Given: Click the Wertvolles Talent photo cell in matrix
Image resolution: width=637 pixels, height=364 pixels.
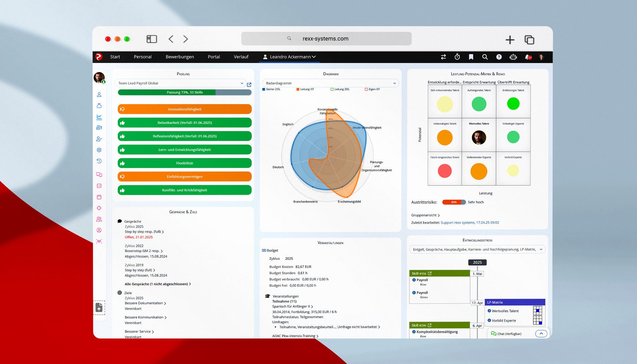Looking at the screenshot, I should tap(479, 137).
